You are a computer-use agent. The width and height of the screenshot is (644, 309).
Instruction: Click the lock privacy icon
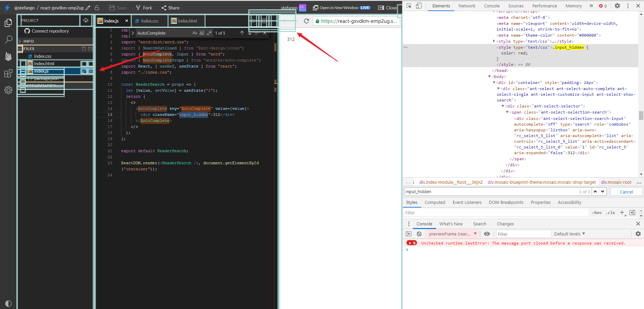click(x=97, y=8)
